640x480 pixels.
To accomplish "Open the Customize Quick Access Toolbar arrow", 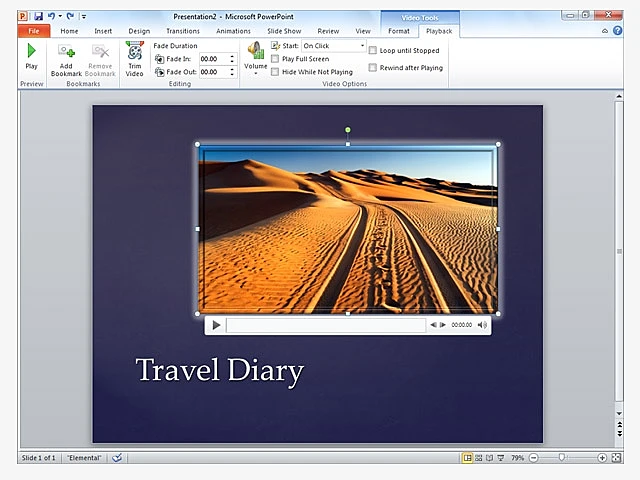I will click(84, 17).
